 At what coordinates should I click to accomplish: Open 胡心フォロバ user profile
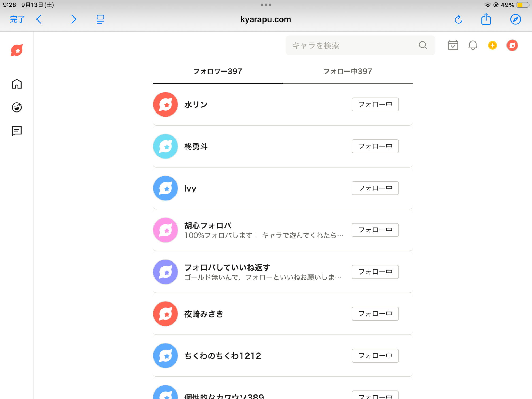(x=208, y=226)
